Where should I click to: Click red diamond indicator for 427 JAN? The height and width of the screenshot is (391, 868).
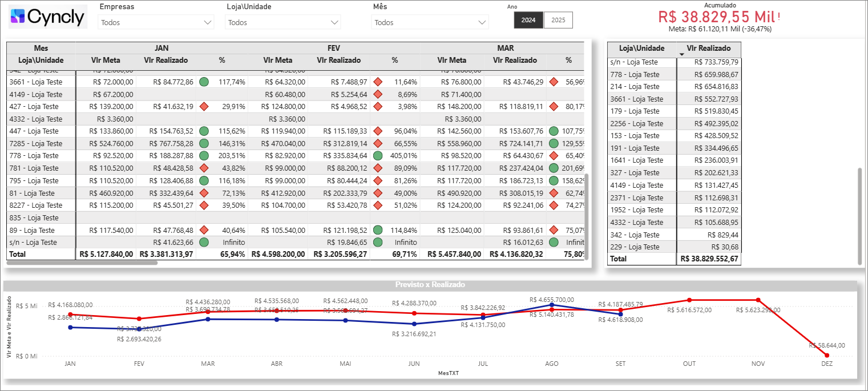[204, 107]
